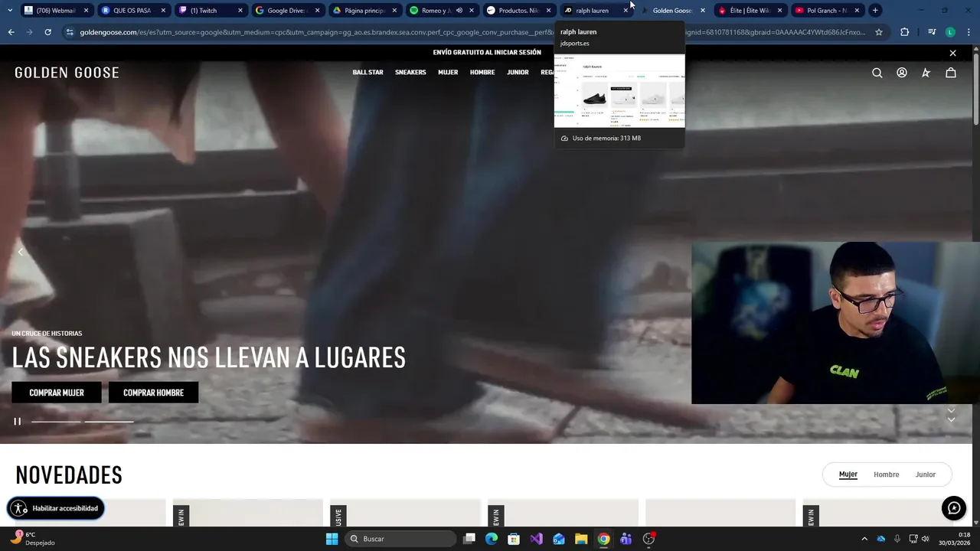Open the HOMBRE menu
The width and height of the screenshot is (980, 551).
click(482, 73)
